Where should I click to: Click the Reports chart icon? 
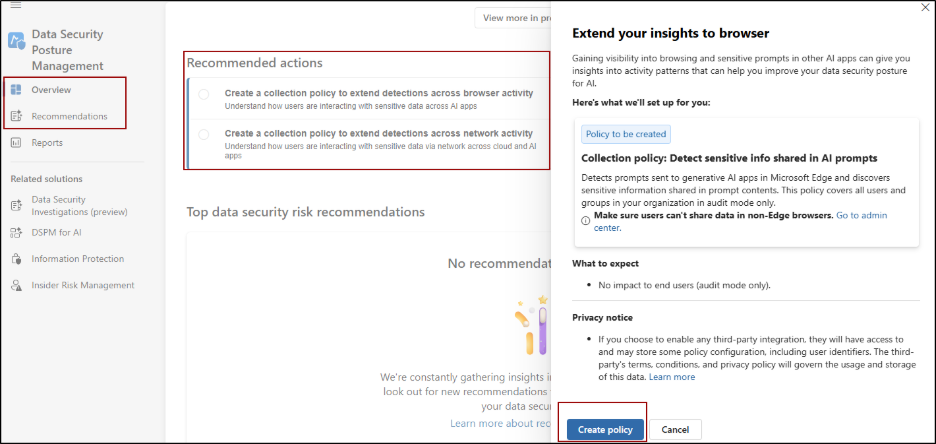(16, 143)
